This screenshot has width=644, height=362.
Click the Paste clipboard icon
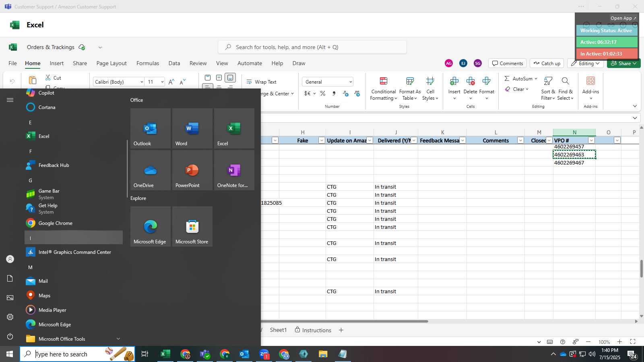(33, 80)
